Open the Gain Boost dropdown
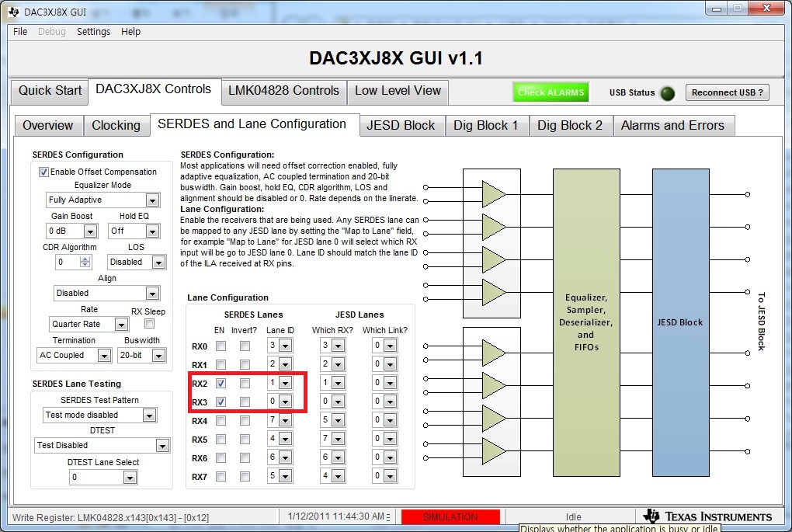Viewport: 792px width, 532px height. 90,231
